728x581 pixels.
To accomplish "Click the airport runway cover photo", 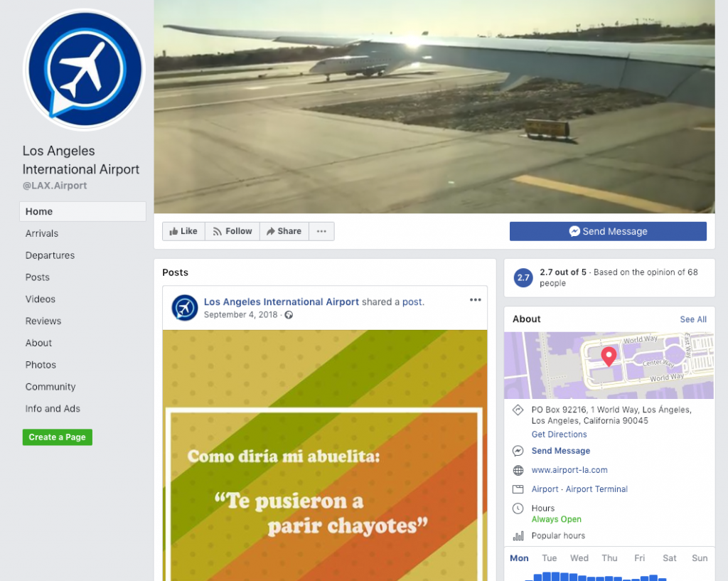I will click(434, 107).
